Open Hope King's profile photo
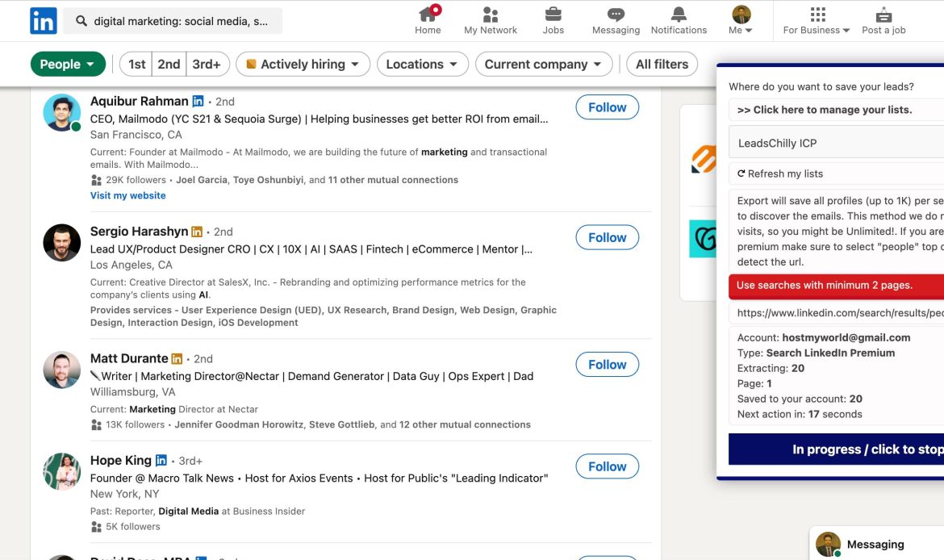This screenshot has height=560, width=944. point(62,471)
